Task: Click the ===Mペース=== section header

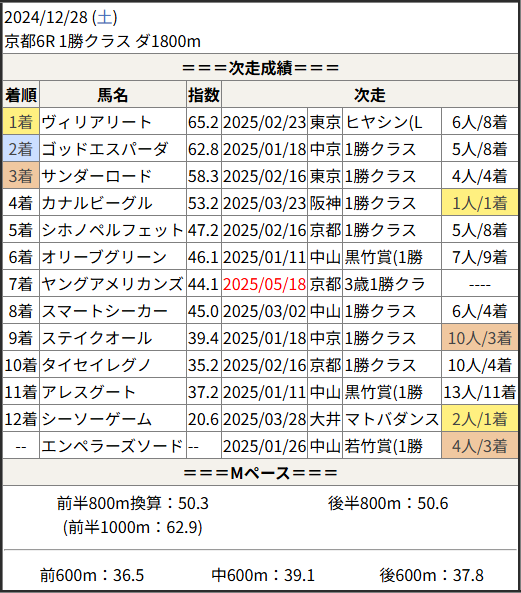Action: coord(260,473)
